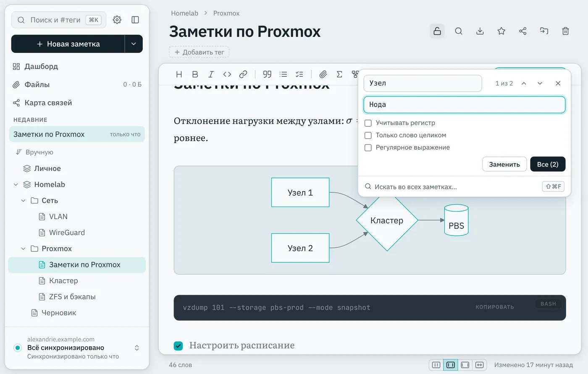Screen dimensions: 588x374
Task: Collapse the Proxmox folder in tree
Action: coord(24,249)
